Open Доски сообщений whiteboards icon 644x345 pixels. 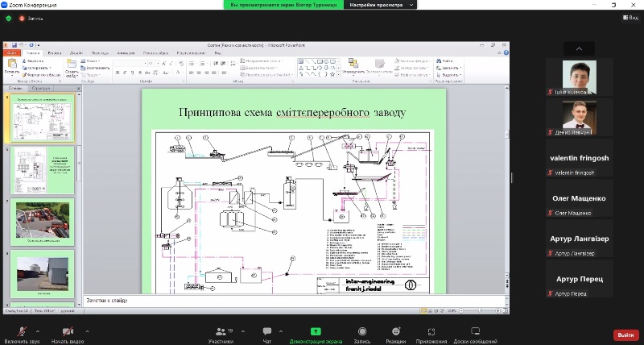475,331
